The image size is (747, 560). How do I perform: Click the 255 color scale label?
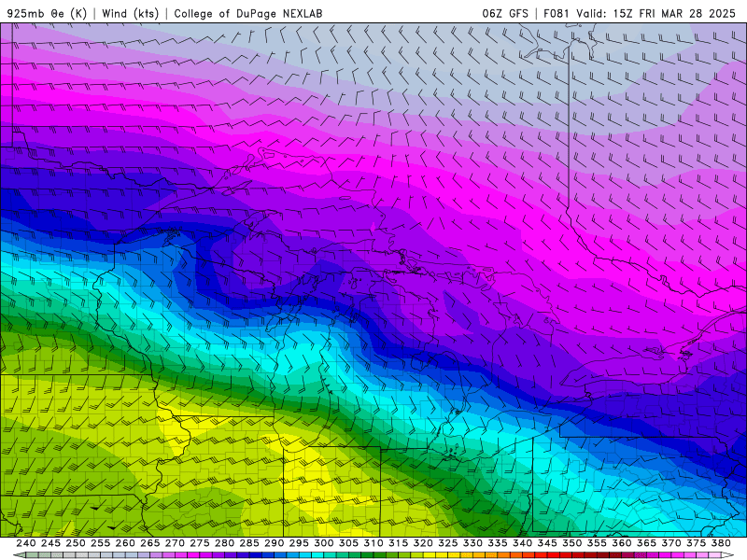[100, 543]
